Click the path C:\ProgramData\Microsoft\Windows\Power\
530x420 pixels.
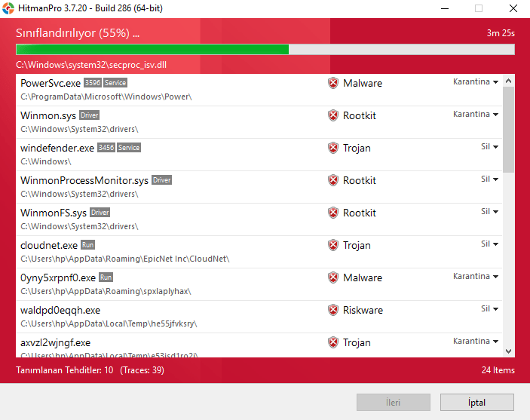(106, 97)
